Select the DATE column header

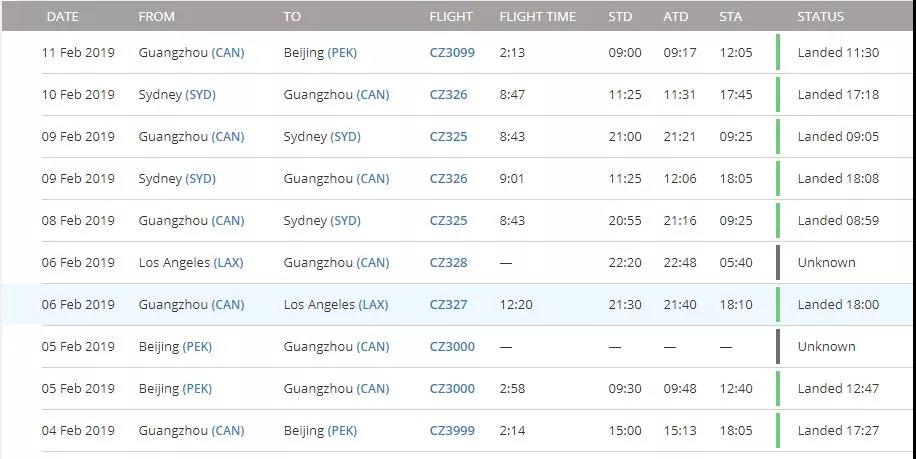[x=63, y=16]
